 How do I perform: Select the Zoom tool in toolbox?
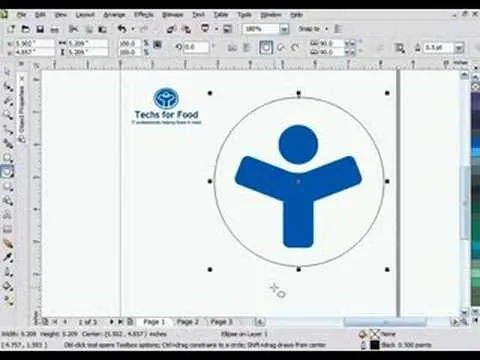8,115
